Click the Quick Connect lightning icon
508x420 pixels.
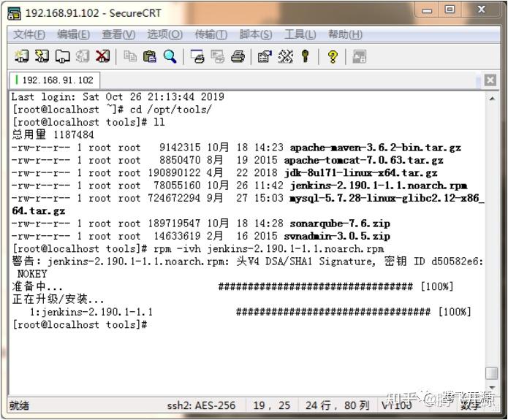click(x=42, y=56)
